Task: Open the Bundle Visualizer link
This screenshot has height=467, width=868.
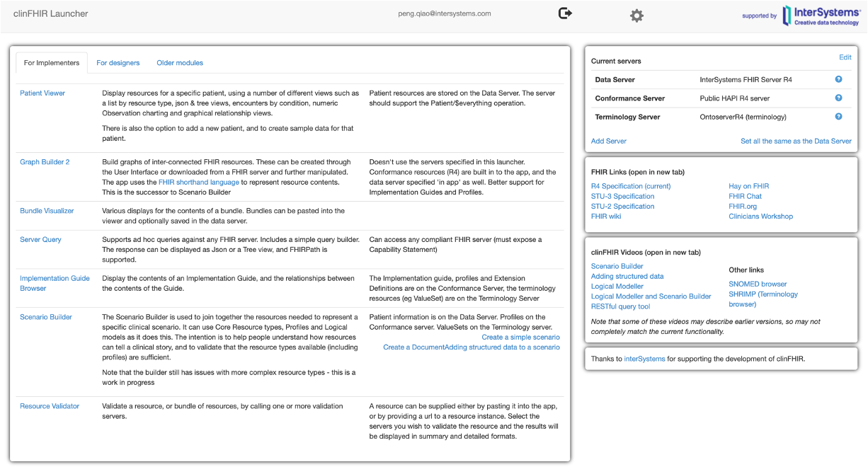Action: point(47,211)
